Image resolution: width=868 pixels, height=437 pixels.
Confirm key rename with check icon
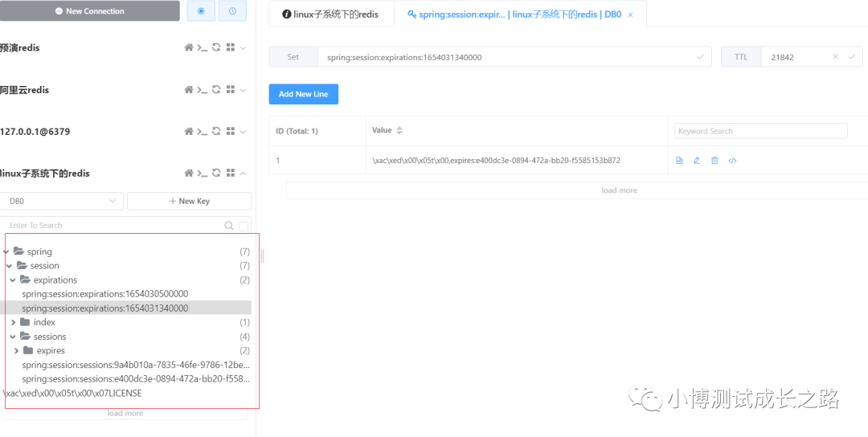[x=700, y=57]
